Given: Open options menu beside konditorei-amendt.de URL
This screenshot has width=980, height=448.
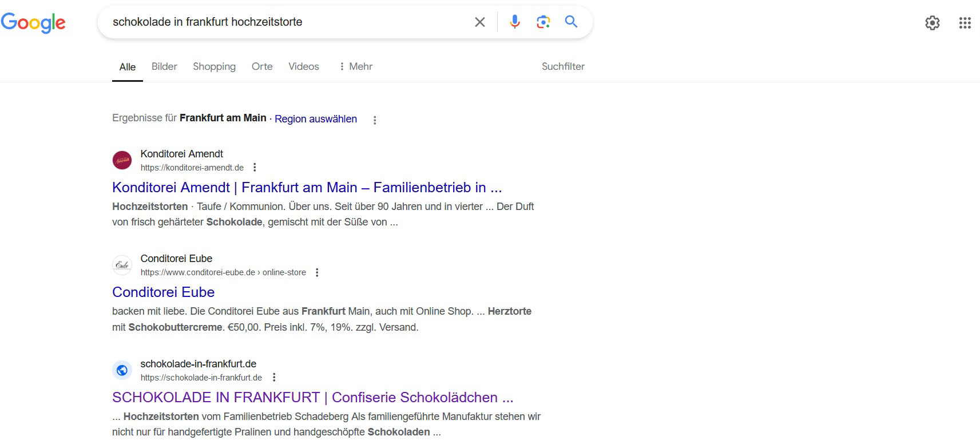Looking at the screenshot, I should point(255,168).
